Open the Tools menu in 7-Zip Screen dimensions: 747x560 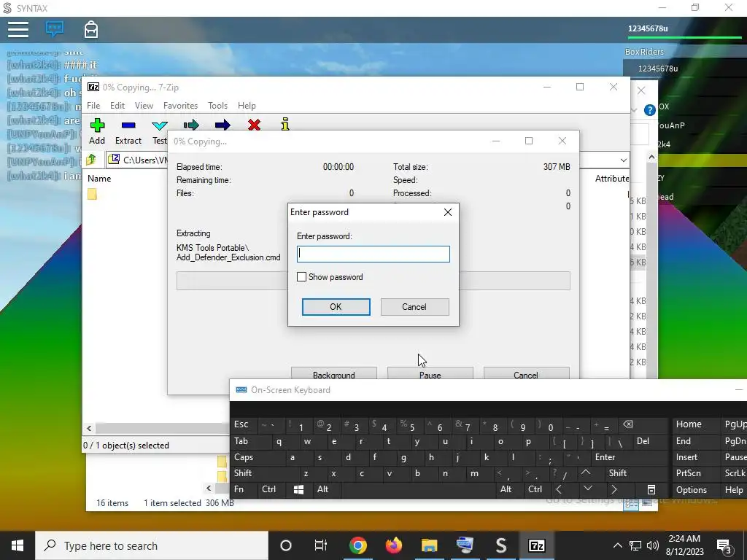click(x=217, y=106)
